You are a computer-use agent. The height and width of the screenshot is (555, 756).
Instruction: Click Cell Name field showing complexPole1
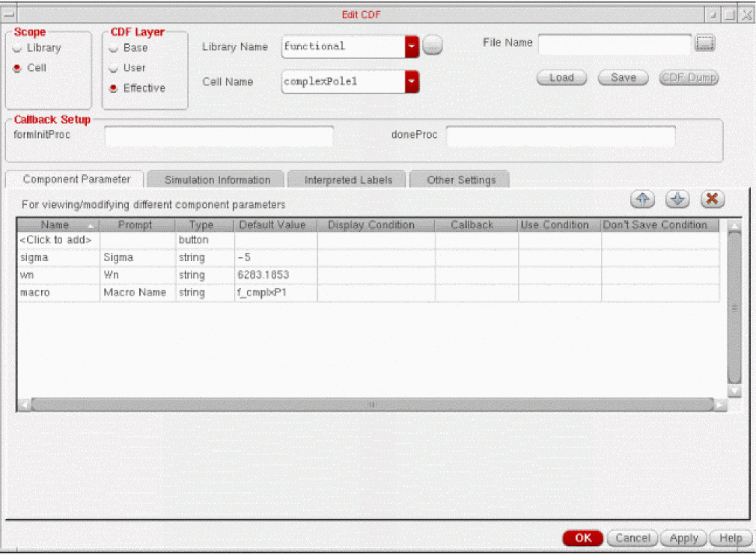[x=344, y=82]
